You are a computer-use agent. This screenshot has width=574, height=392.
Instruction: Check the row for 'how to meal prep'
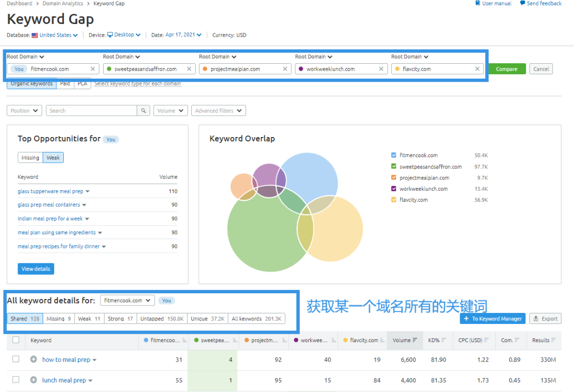tap(15, 360)
